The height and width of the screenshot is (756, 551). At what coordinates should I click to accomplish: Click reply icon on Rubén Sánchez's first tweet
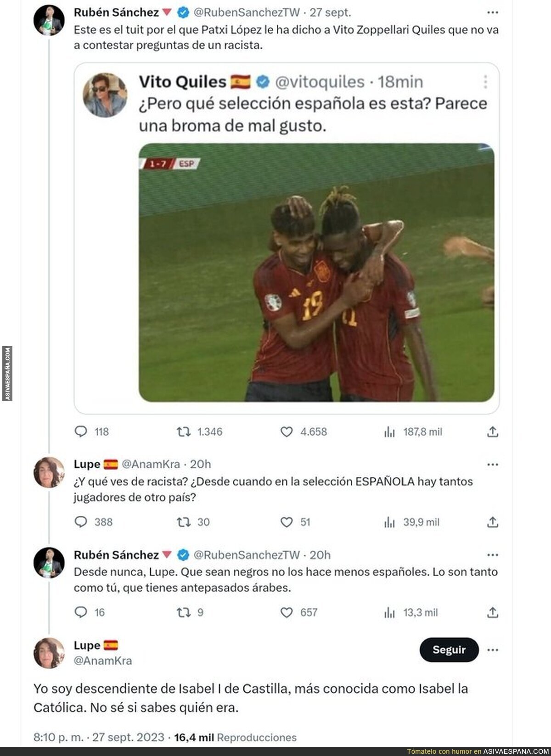[x=81, y=431]
